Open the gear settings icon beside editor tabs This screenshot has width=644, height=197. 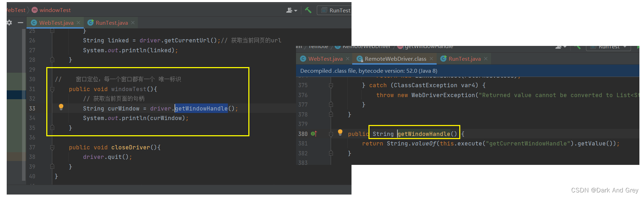(9, 23)
